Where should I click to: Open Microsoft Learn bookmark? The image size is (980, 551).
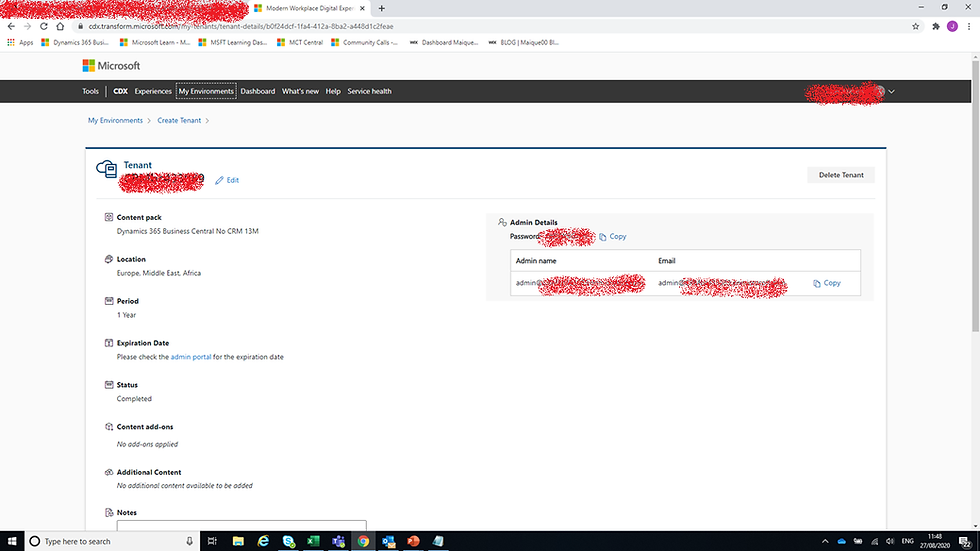tap(154, 42)
